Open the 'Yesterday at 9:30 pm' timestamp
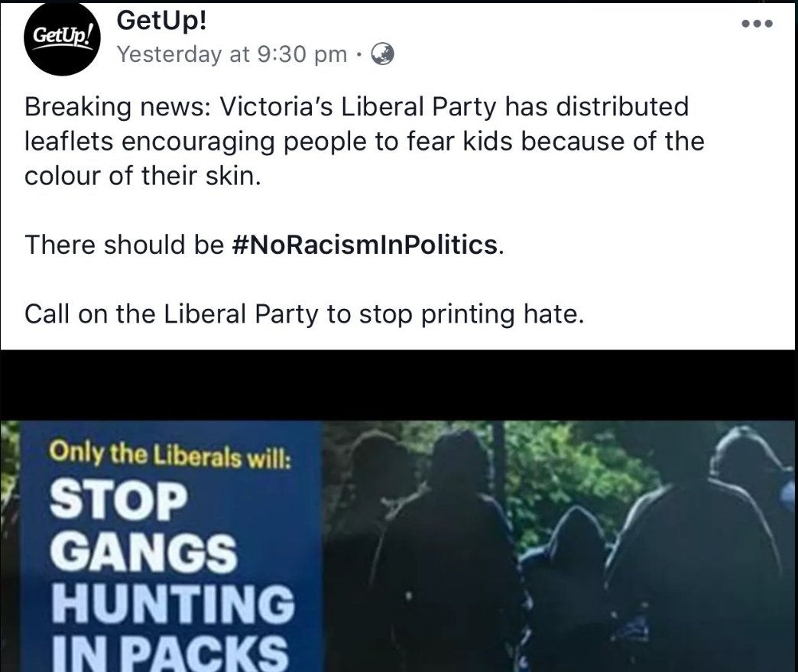Viewport: 798px width, 672px height. click(x=232, y=54)
